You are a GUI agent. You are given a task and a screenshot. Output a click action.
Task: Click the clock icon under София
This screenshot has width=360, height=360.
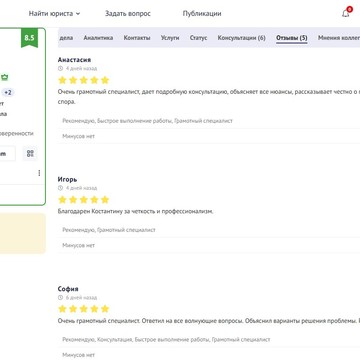point(60,297)
